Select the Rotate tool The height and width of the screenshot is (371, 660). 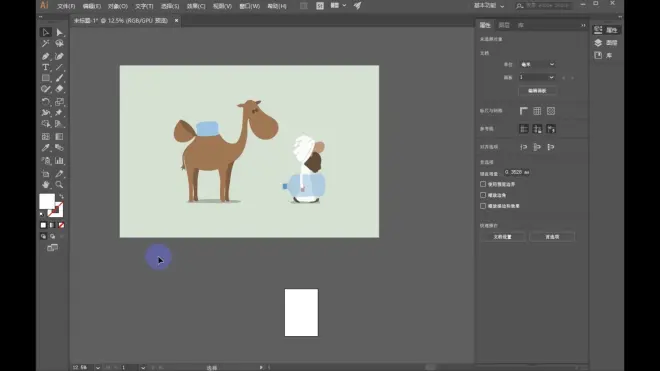(x=45, y=101)
